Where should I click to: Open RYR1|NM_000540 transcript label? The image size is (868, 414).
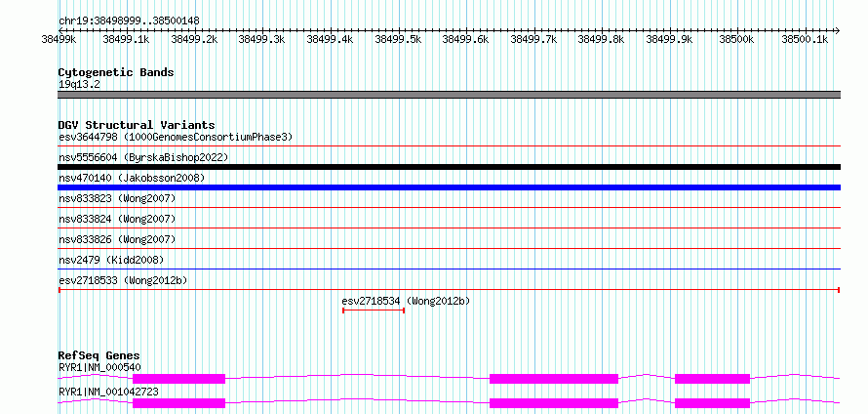coord(99,367)
